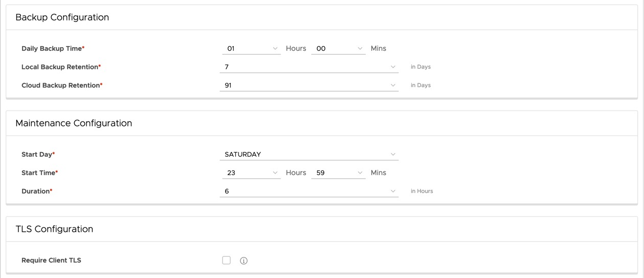Open the Start Day dropdown showing SATURDAY
The width and height of the screenshot is (644, 278).
point(309,154)
